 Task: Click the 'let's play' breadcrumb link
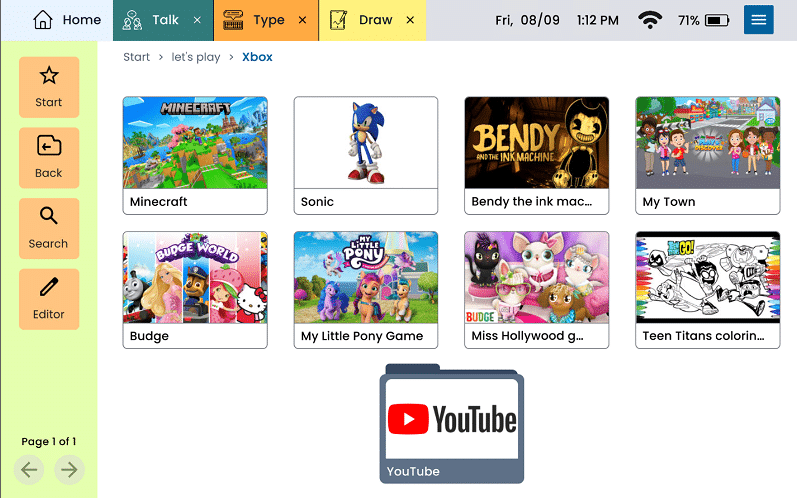195,57
